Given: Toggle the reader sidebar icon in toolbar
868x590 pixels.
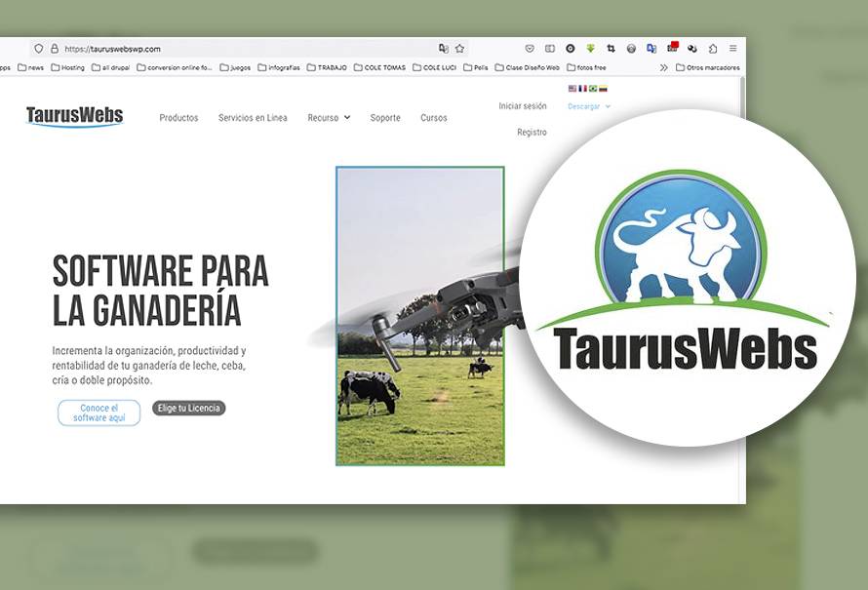Looking at the screenshot, I should (550, 49).
